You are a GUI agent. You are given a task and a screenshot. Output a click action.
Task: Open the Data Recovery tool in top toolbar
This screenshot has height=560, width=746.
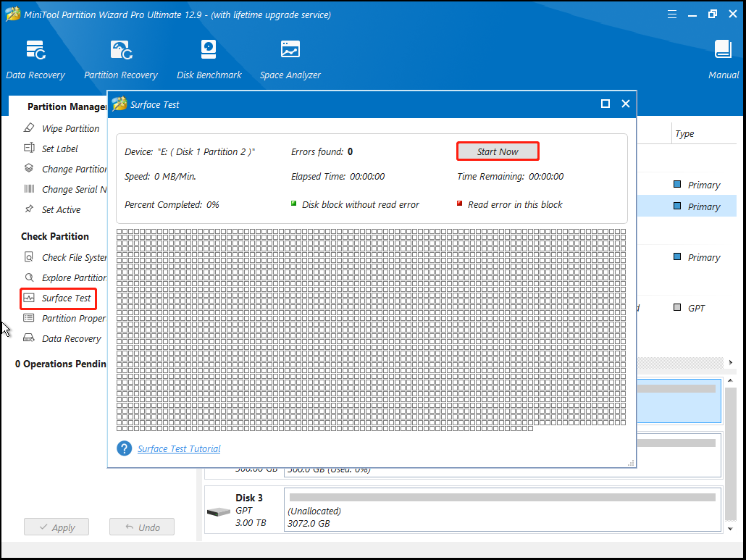(35, 59)
